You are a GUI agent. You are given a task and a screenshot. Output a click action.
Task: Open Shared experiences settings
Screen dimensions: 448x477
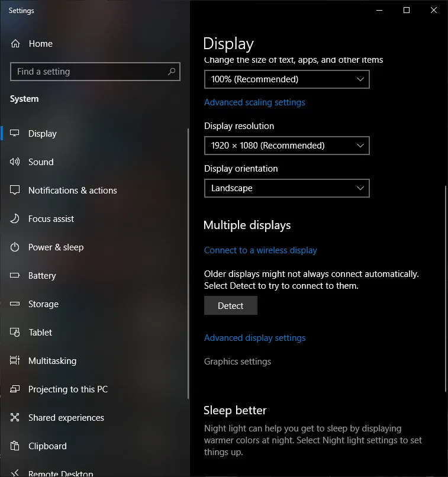[66, 418]
